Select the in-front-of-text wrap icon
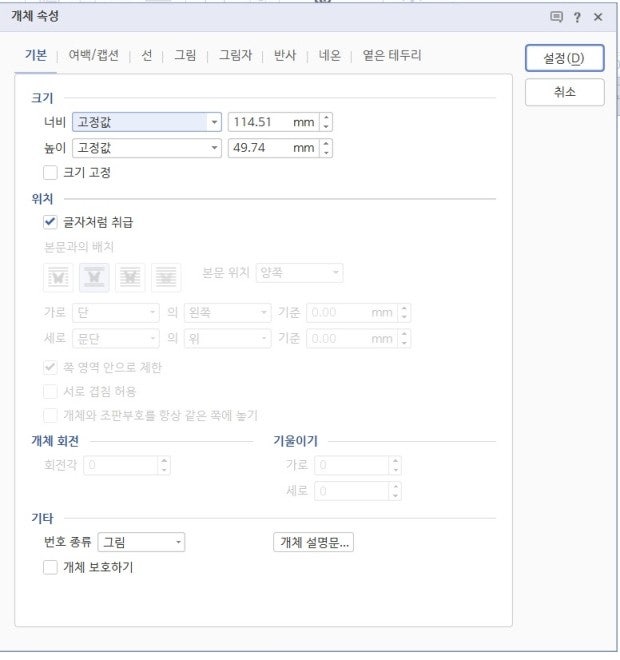The height and width of the screenshot is (660, 620). (x=165, y=277)
